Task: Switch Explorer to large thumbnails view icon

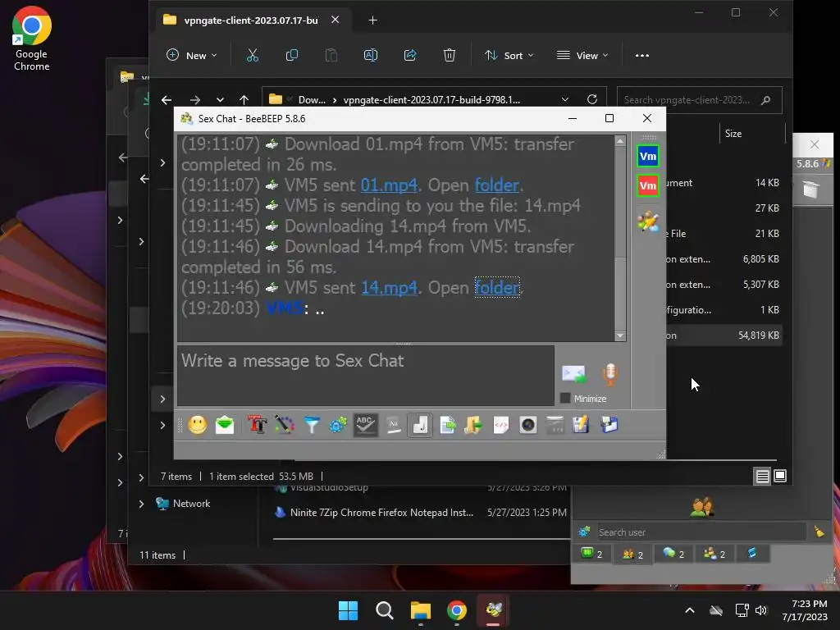Action: pos(780,476)
